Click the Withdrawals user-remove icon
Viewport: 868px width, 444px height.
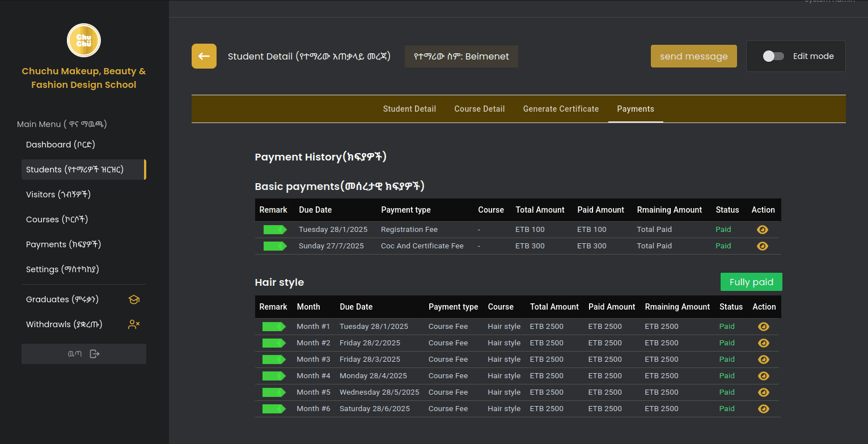coord(134,325)
